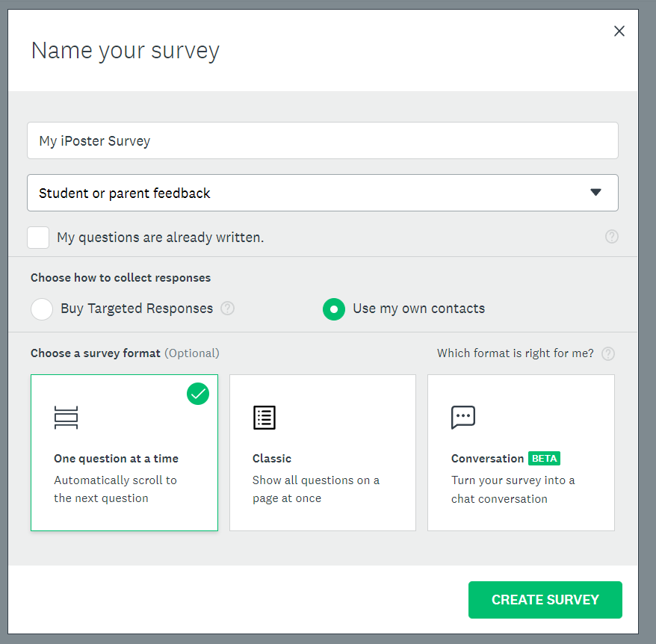Click 'Show all questions on a page' text
This screenshot has width=656, height=644.
(x=316, y=489)
